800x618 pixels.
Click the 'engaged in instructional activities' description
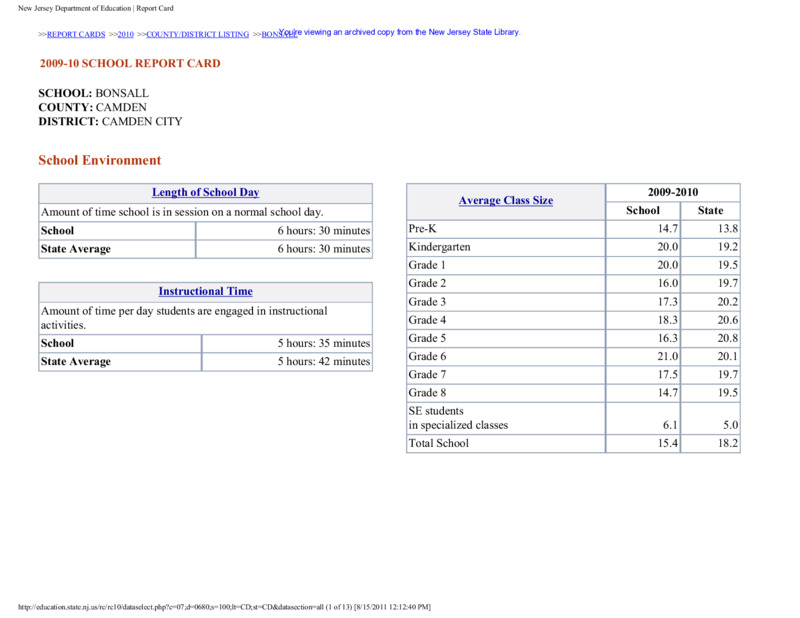(x=184, y=318)
